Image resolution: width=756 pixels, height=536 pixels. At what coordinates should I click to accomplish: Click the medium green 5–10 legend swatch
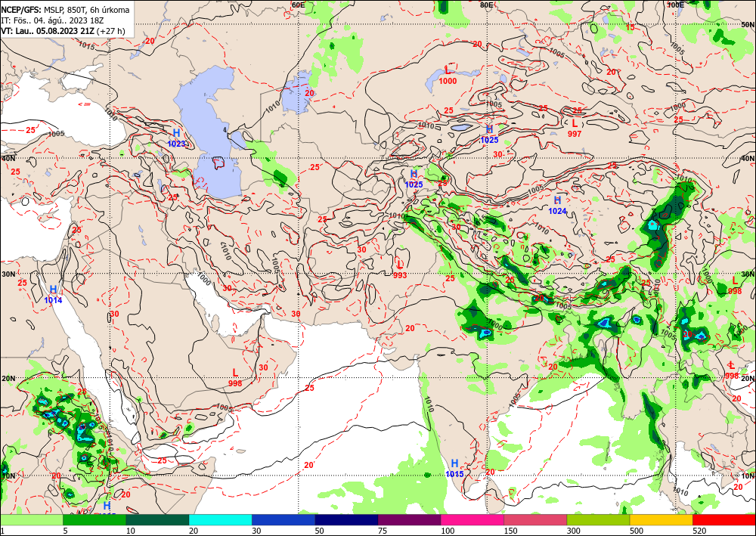94,519
